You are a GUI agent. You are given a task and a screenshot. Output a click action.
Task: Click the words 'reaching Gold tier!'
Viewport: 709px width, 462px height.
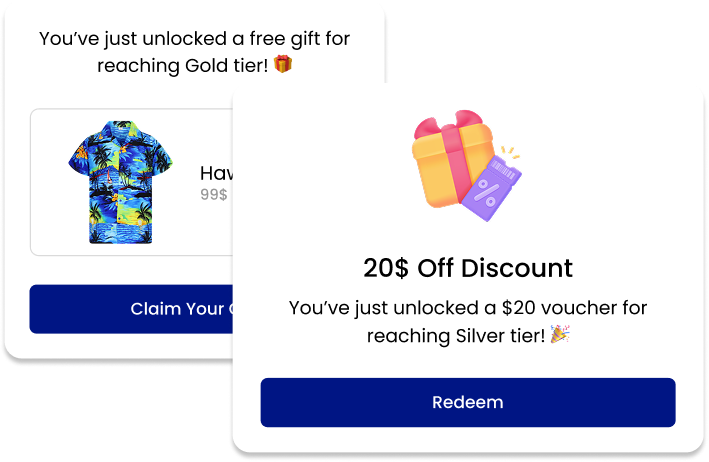[x=183, y=66]
